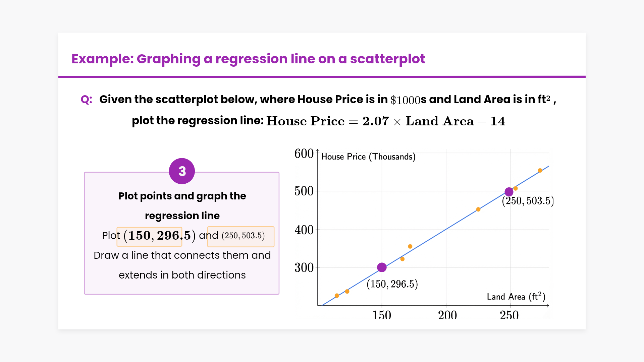Click the 200 x-axis tick label
Image resolution: width=644 pixels, height=362 pixels.
coord(447,314)
